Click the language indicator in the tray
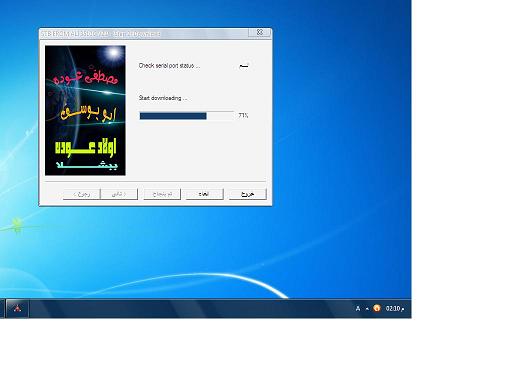512x384 pixels. pos(358,309)
